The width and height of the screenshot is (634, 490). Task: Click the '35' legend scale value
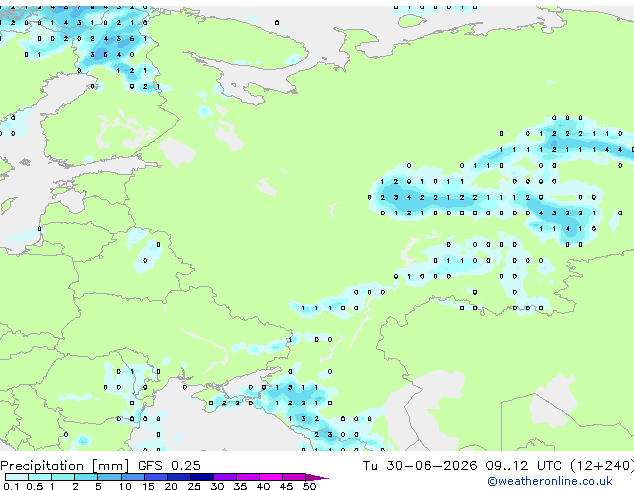(240, 486)
